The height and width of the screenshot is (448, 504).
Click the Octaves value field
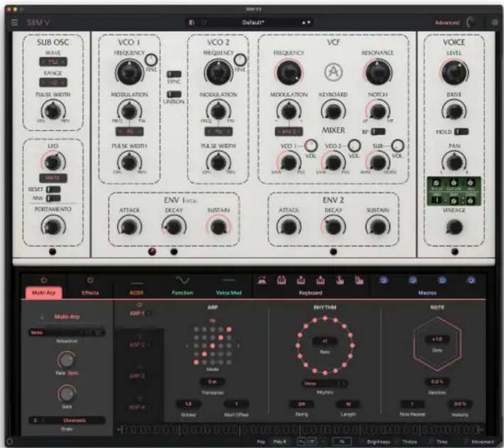[188, 404]
